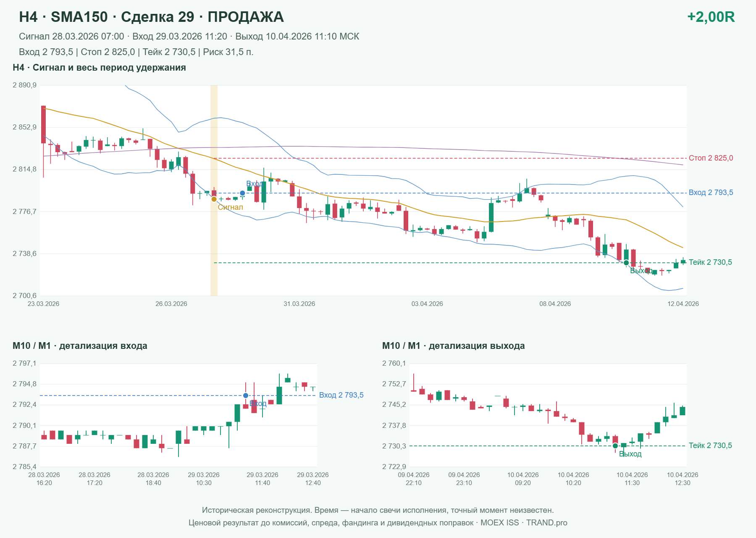The width and height of the screenshot is (756, 538).
Task: Click heading M10 / M1 · детализация входа
Action: coord(80,346)
